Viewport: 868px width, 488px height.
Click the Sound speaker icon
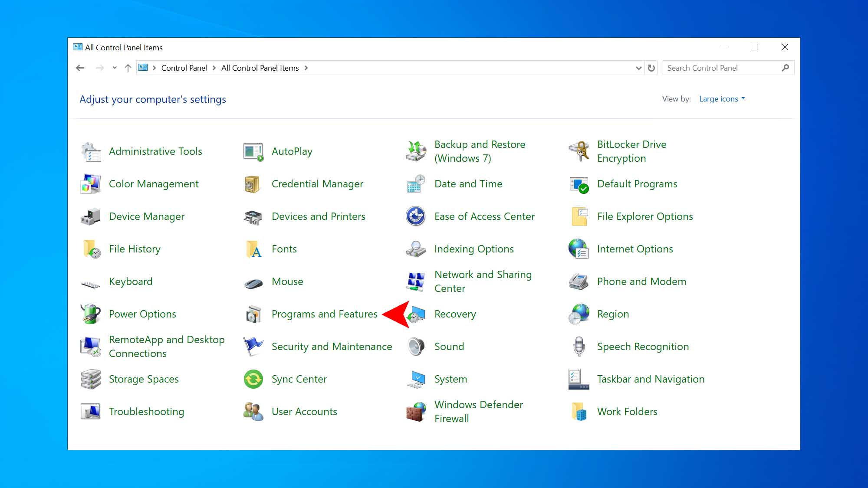(416, 347)
